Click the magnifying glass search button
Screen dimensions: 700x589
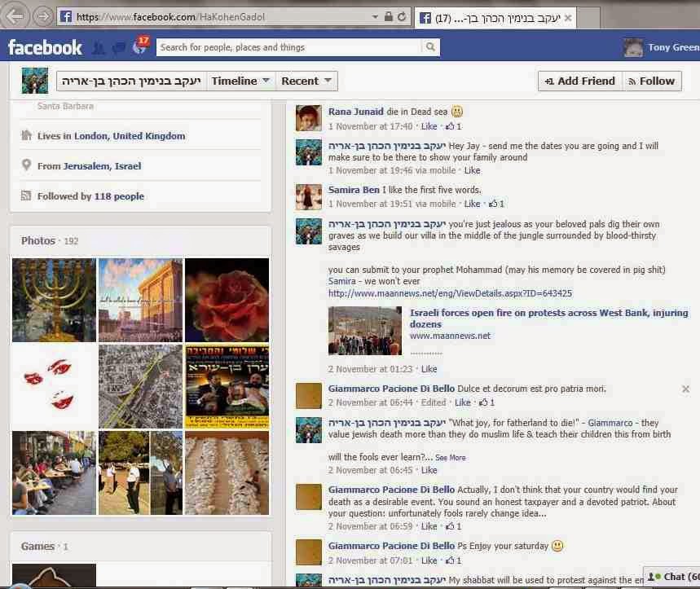pyautogui.click(x=430, y=47)
